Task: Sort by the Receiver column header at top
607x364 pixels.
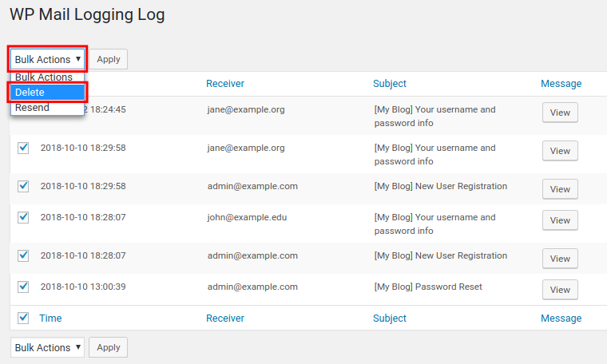Action: 224,84
